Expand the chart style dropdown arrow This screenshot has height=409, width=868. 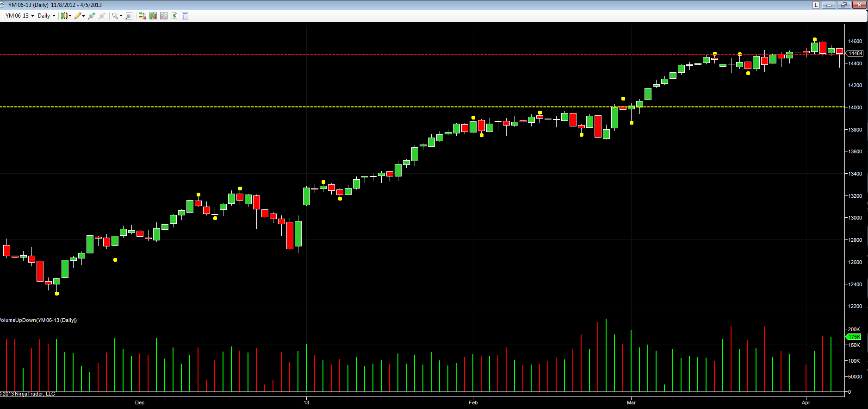point(70,16)
